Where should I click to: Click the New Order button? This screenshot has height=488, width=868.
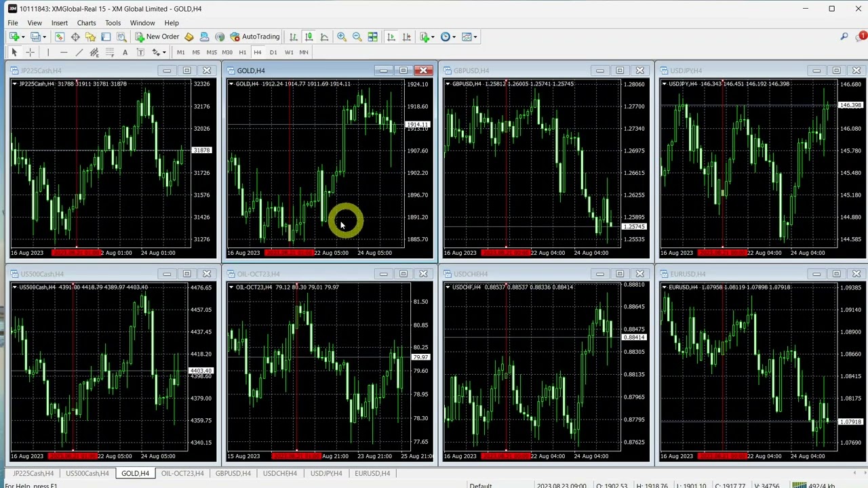[157, 37]
